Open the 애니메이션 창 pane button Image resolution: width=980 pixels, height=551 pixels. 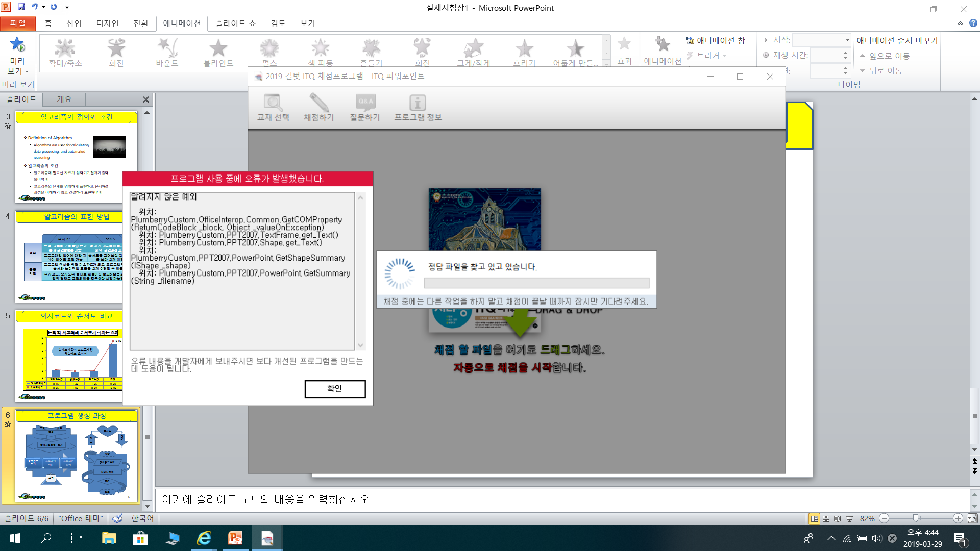coord(715,41)
